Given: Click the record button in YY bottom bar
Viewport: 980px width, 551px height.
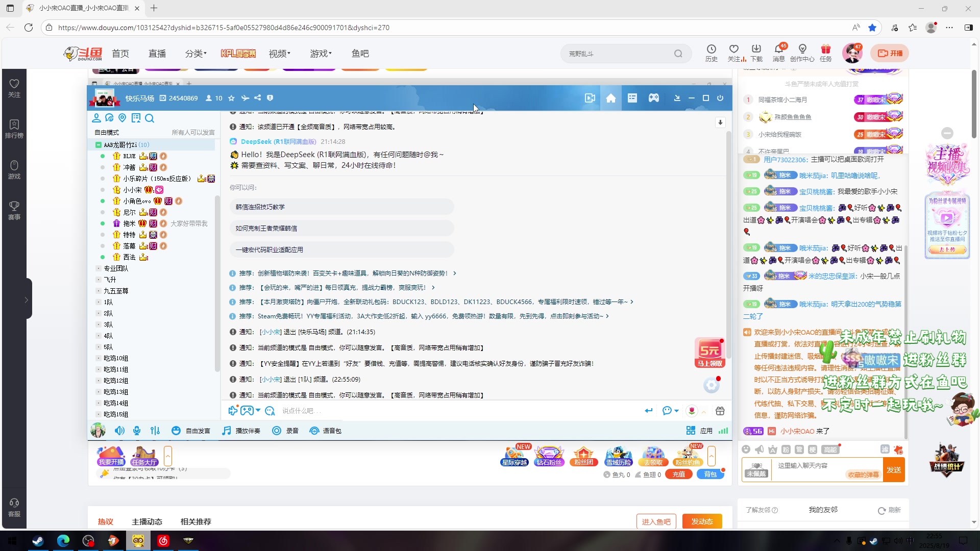Looking at the screenshot, I should pyautogui.click(x=285, y=431).
